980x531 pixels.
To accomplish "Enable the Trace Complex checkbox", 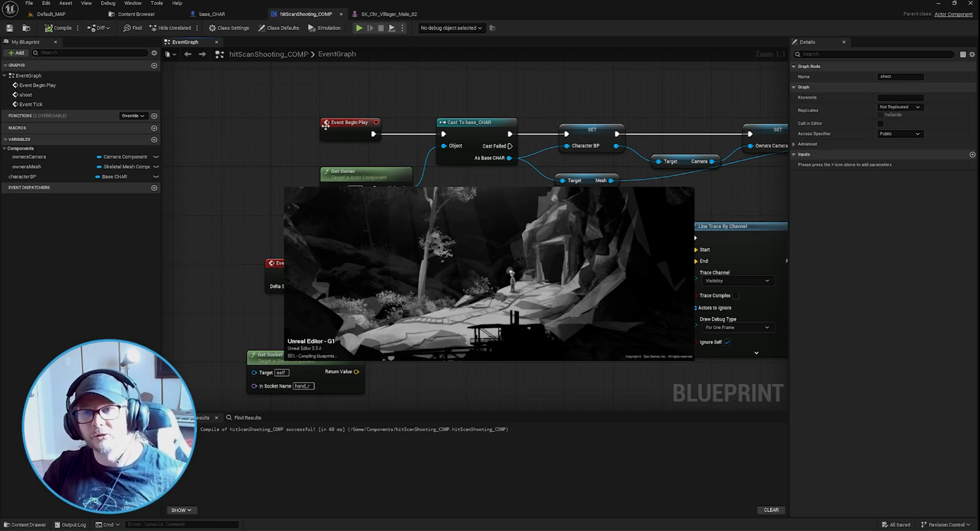I will [x=736, y=295].
